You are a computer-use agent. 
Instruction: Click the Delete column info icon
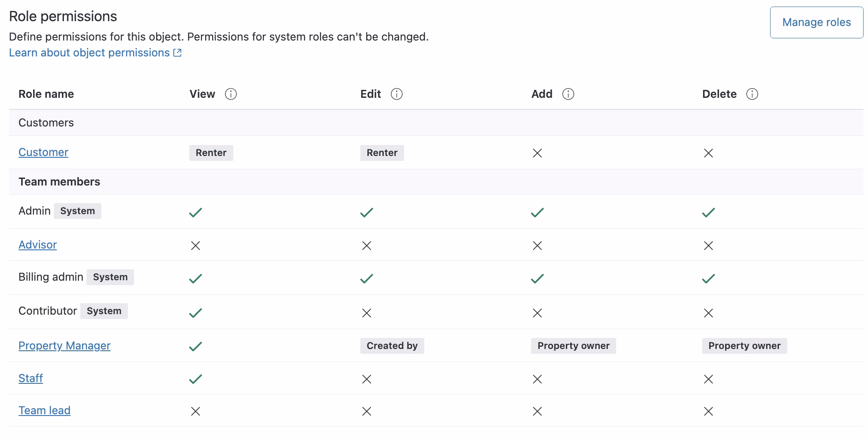point(752,94)
